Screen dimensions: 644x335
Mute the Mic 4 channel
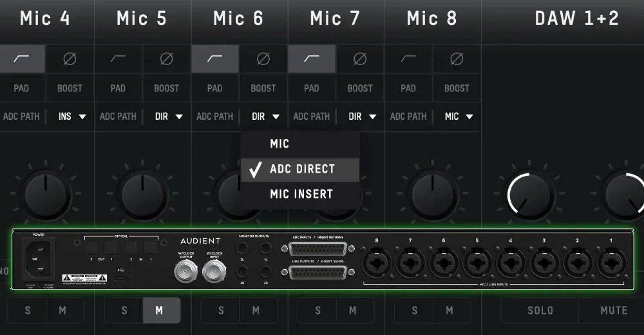point(64,311)
